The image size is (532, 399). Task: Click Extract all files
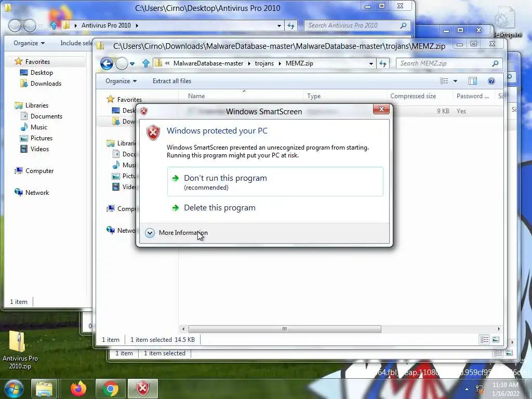click(x=172, y=81)
